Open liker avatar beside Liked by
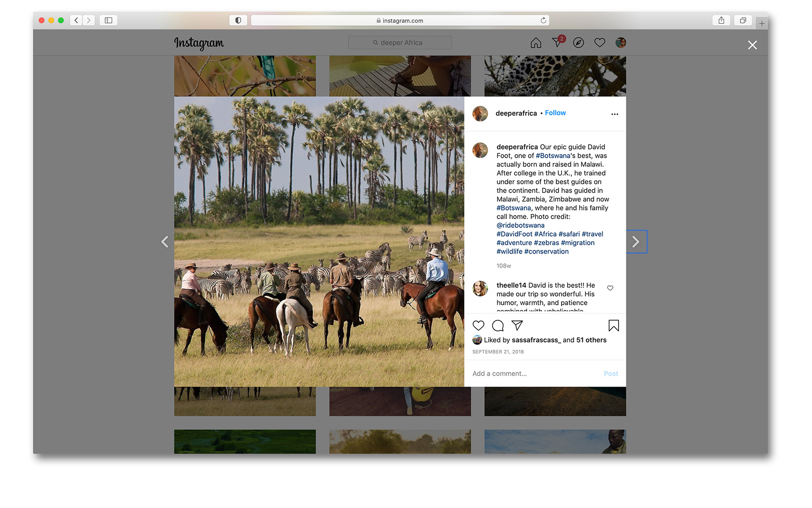 477,340
